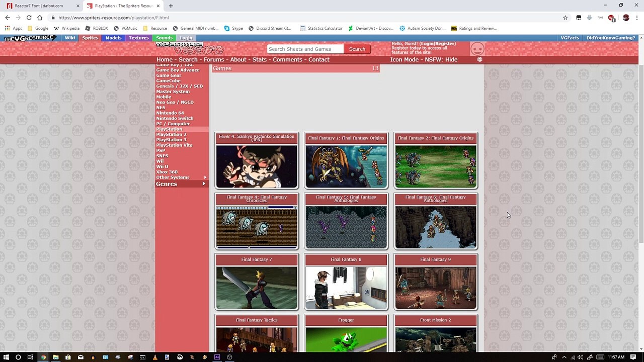Click the dice icon beside NSFW Hide
This screenshot has width=644, height=362.
point(479,59)
